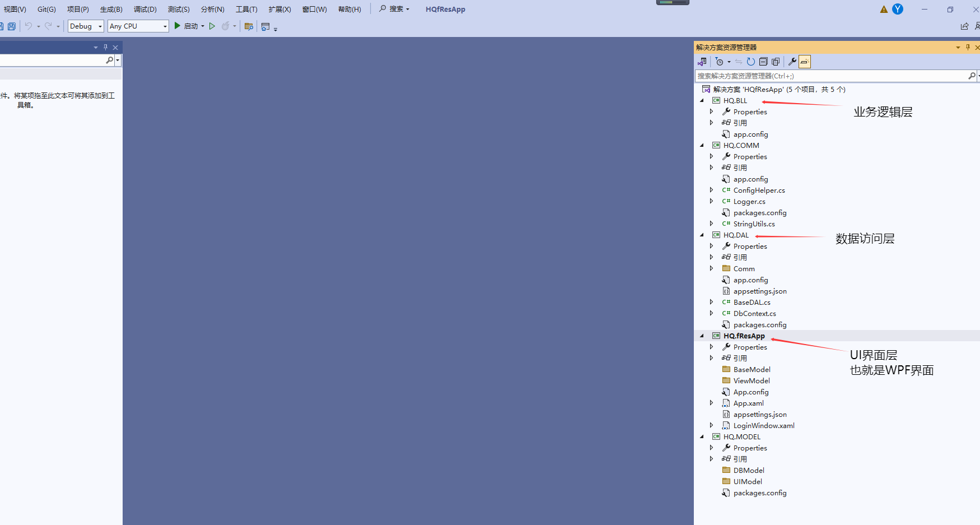This screenshot has width=980, height=525.
Task: Open the 帮助(H) menu
Action: point(349,9)
